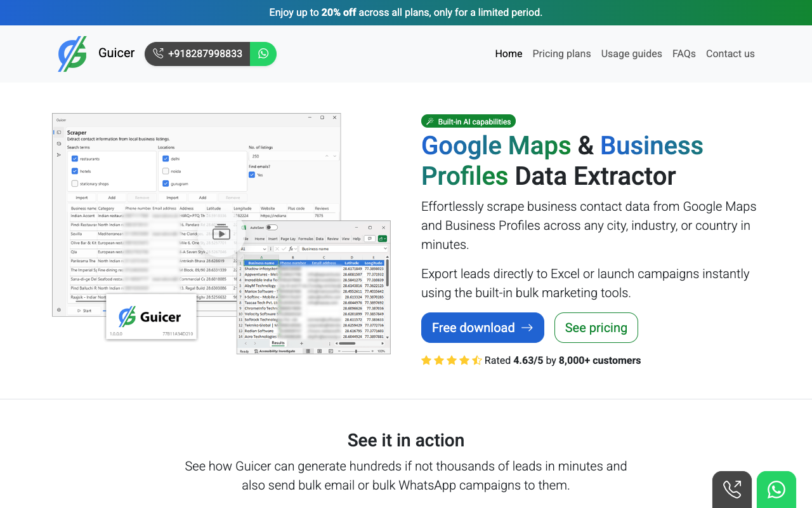Select the Results sheet tab in Excel screenshot
812x508 pixels.
[x=278, y=343]
